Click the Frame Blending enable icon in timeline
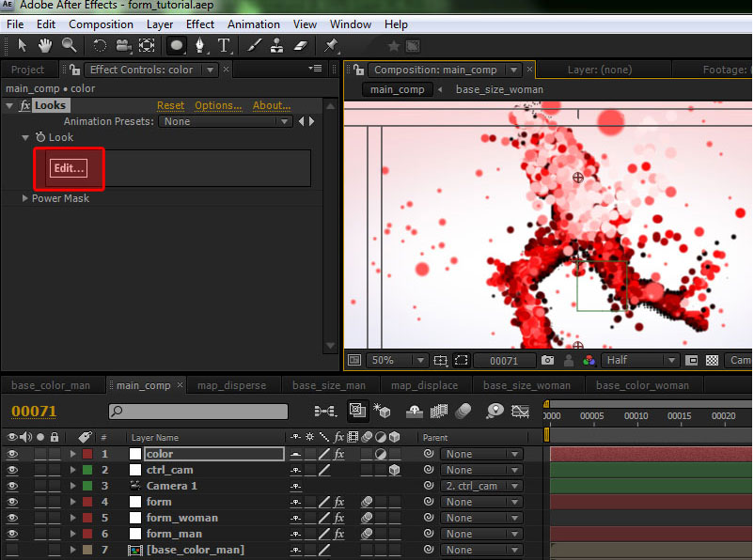Image resolution: width=754 pixels, height=560 pixels. [438, 411]
